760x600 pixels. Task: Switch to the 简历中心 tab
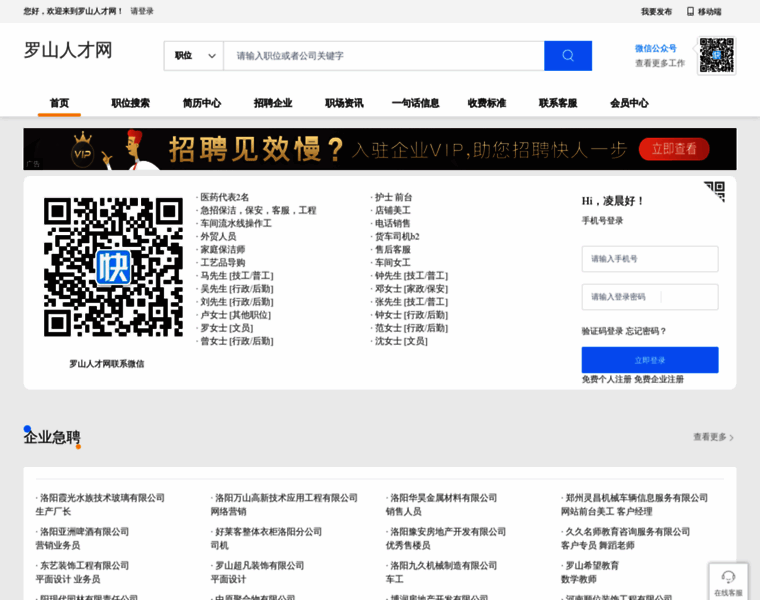(x=202, y=103)
